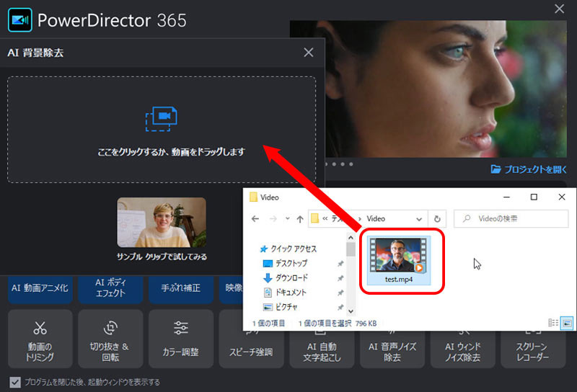
Task: Click the AI 背景除去 panel title
Action: point(35,53)
